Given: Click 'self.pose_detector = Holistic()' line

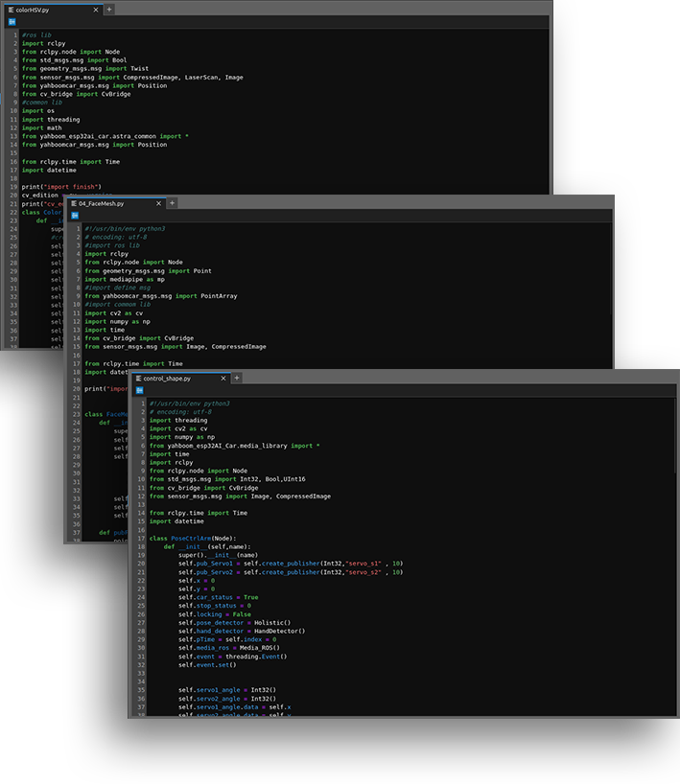Looking at the screenshot, I should pyautogui.click(x=234, y=622).
